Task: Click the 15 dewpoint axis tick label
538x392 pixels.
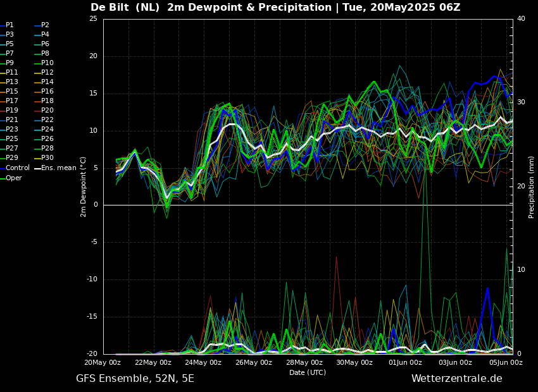Action: 93,94
